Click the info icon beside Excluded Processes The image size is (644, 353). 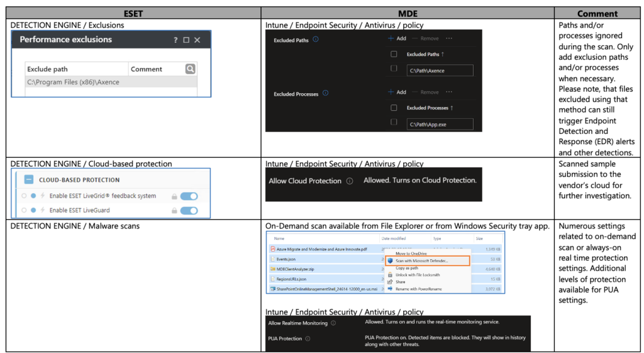coord(325,93)
